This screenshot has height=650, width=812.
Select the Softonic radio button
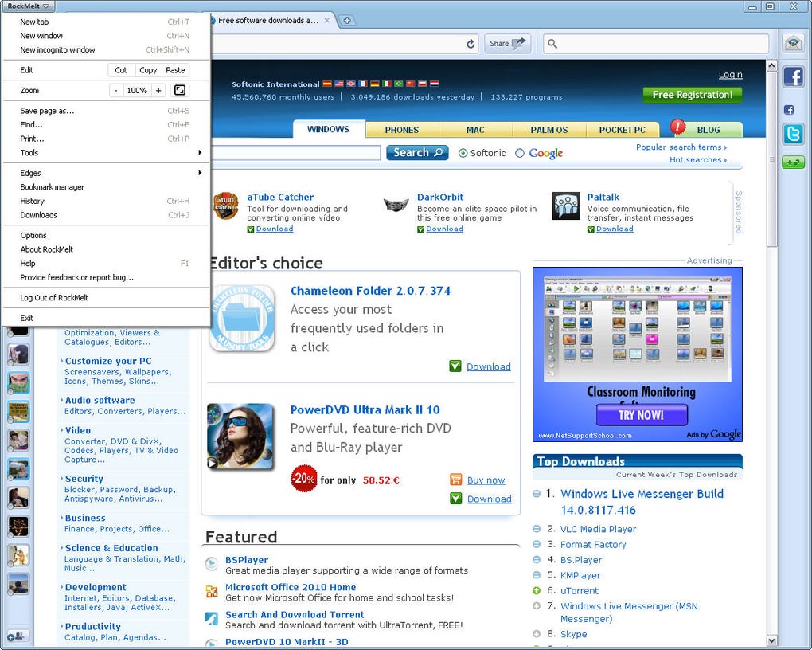click(463, 153)
